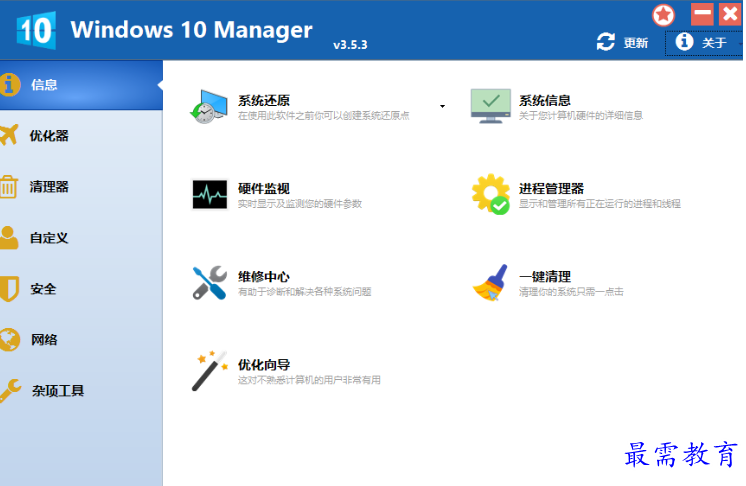
Task: Click the 网络 globe icon
Action: pyautogui.click(x=10, y=340)
